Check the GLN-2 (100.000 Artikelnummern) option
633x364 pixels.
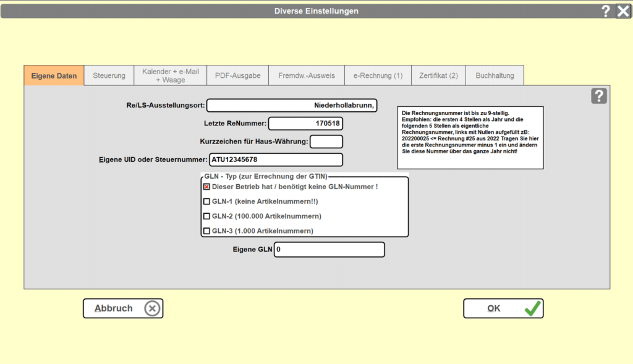[x=206, y=216]
